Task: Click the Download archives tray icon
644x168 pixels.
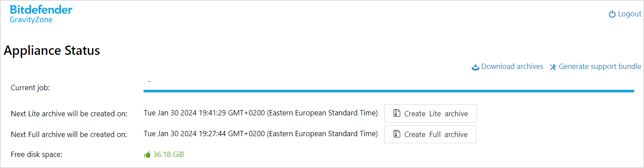Action: point(475,67)
